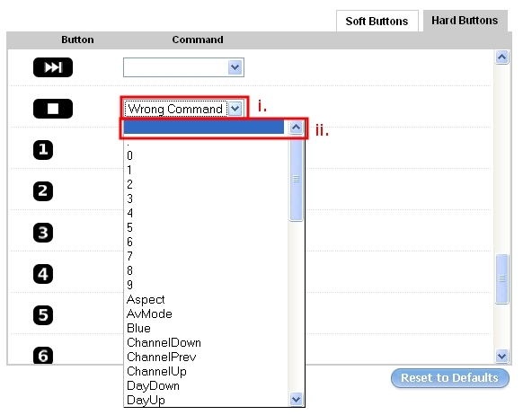Screen dimensions: 532x415
Task: Select the number 4 button icon
Action: coord(43,274)
